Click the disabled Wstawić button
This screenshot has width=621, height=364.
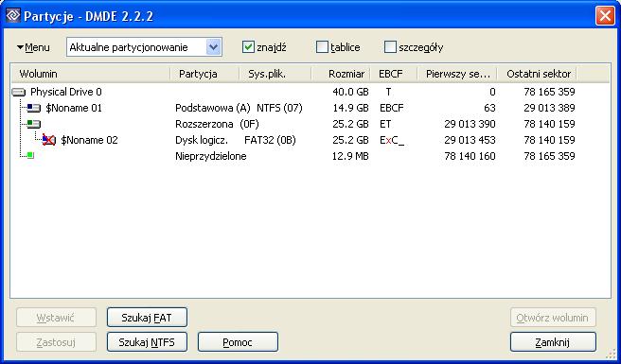tap(56, 318)
